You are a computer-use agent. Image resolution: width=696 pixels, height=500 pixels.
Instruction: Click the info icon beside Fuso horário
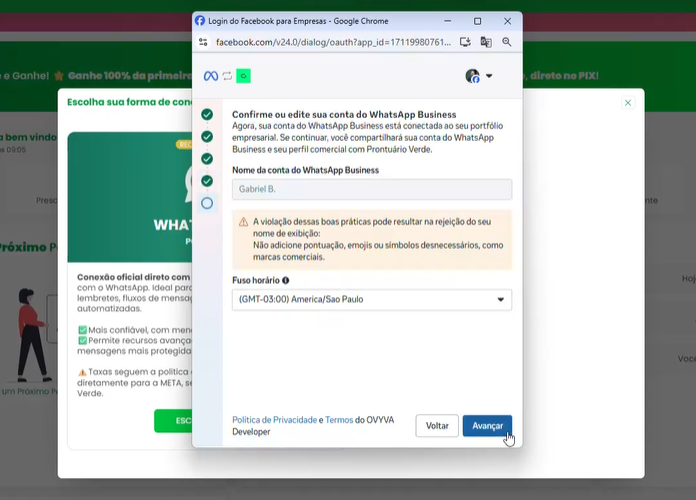point(286,281)
